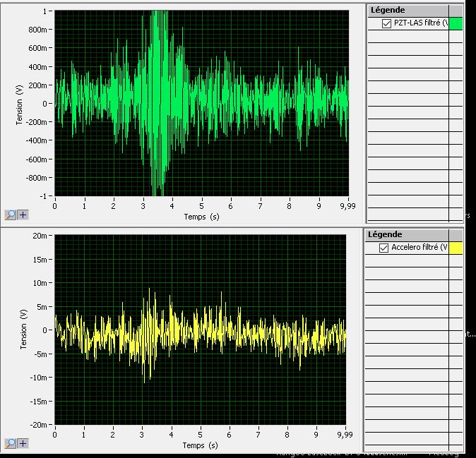Uncheck the PZT-LAS filtré plot checkbox

(x=386, y=23)
